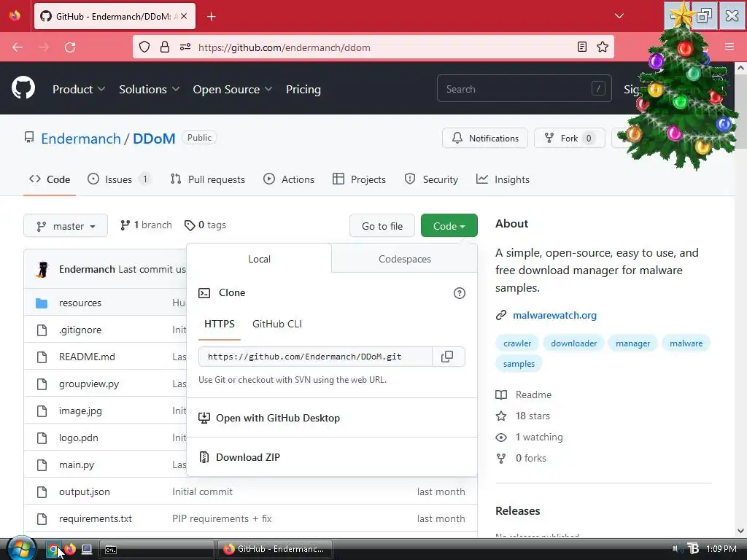The height and width of the screenshot is (560, 747).
Task: Select the HTTPS clone option
Action: click(x=219, y=324)
